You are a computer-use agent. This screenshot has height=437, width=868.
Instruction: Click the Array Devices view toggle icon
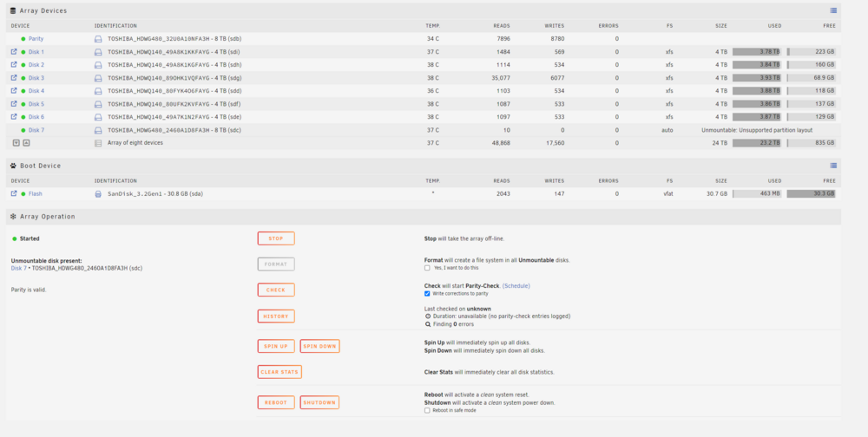click(x=833, y=10)
